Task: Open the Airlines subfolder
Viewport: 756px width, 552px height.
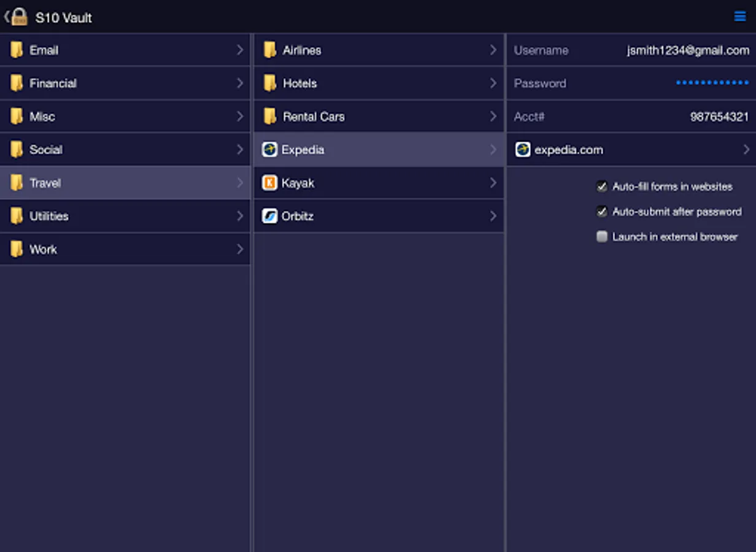Action: [379, 50]
